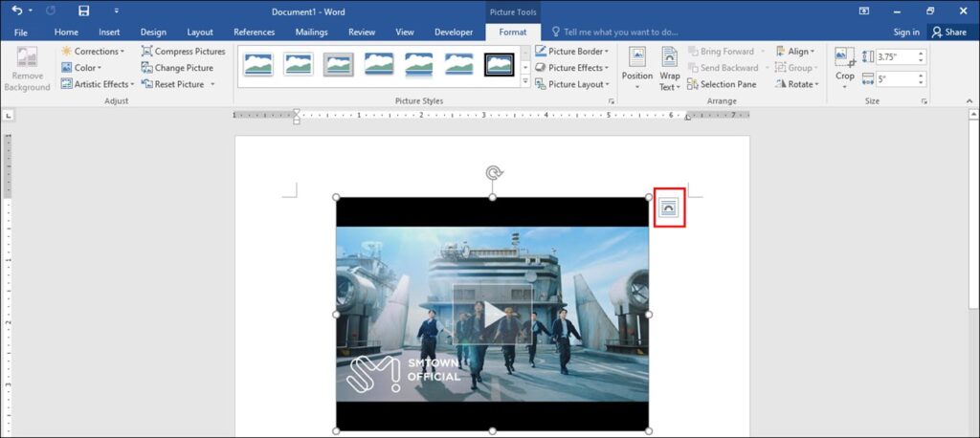Apply the third gray-framed picture style
Screen dimensions: 980x438
tap(338, 64)
